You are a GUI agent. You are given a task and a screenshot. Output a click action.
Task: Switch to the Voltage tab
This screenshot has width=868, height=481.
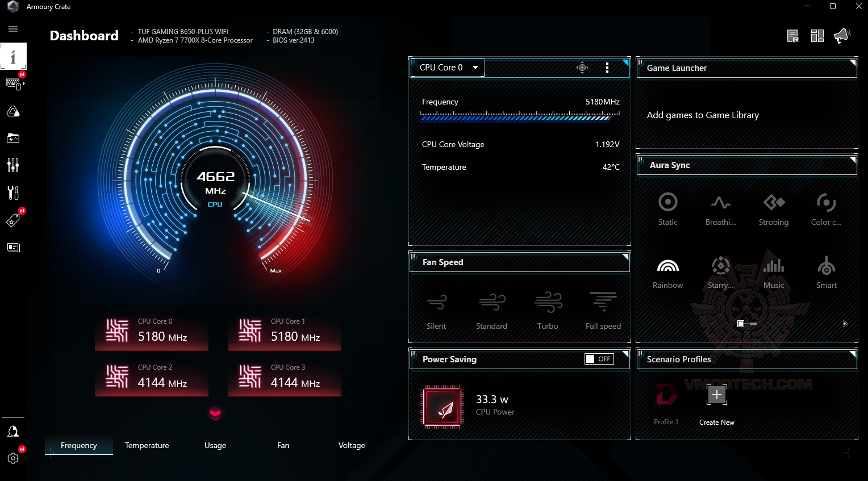point(352,445)
